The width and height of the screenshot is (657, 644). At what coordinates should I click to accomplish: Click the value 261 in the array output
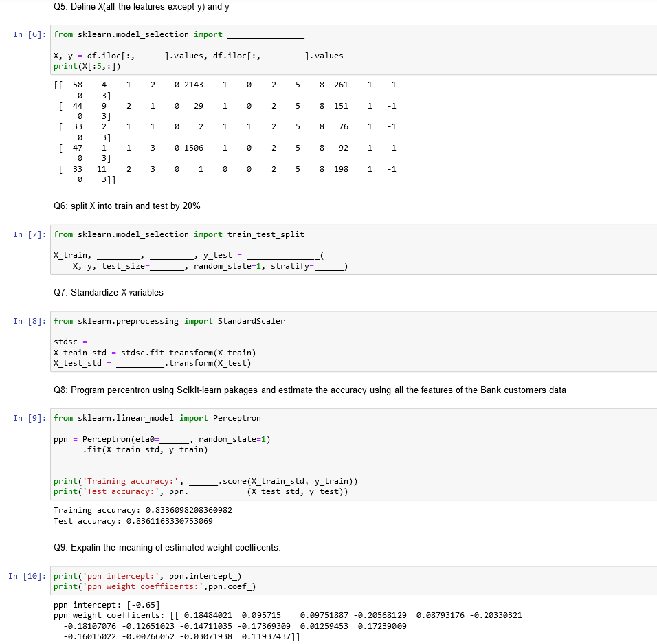(341, 85)
